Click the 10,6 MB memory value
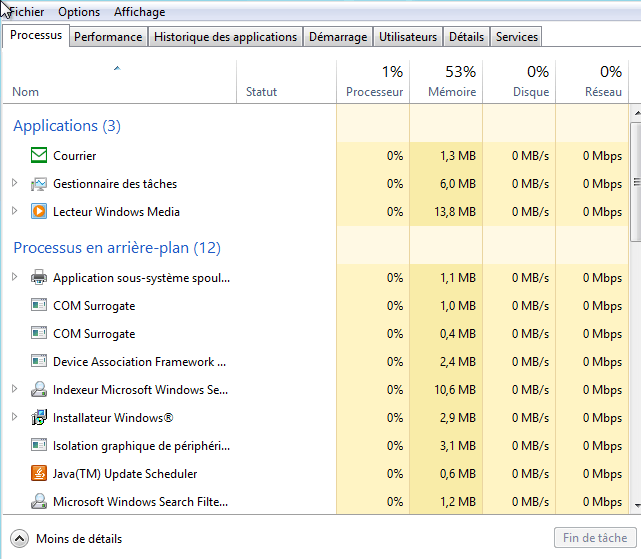The height and width of the screenshot is (559, 641). pyautogui.click(x=455, y=389)
